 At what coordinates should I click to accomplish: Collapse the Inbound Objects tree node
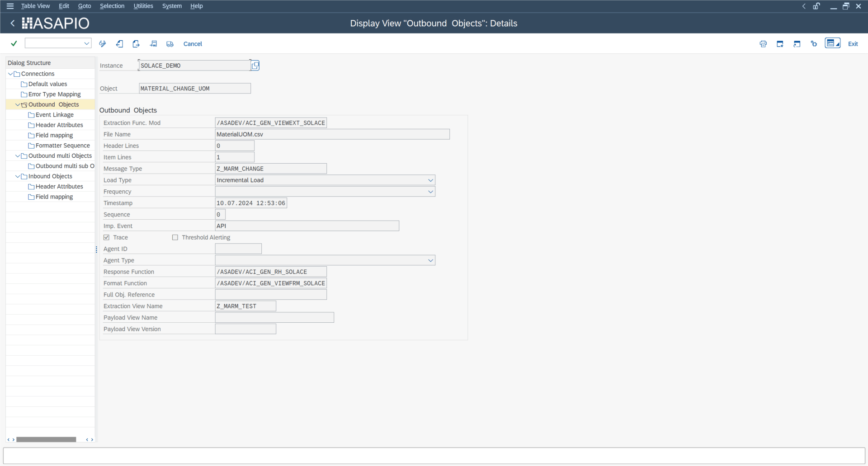coord(18,176)
